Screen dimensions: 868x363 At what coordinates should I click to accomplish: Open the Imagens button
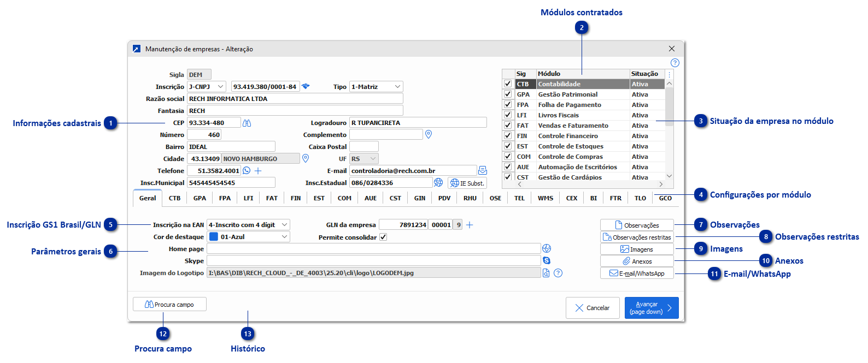pos(637,249)
